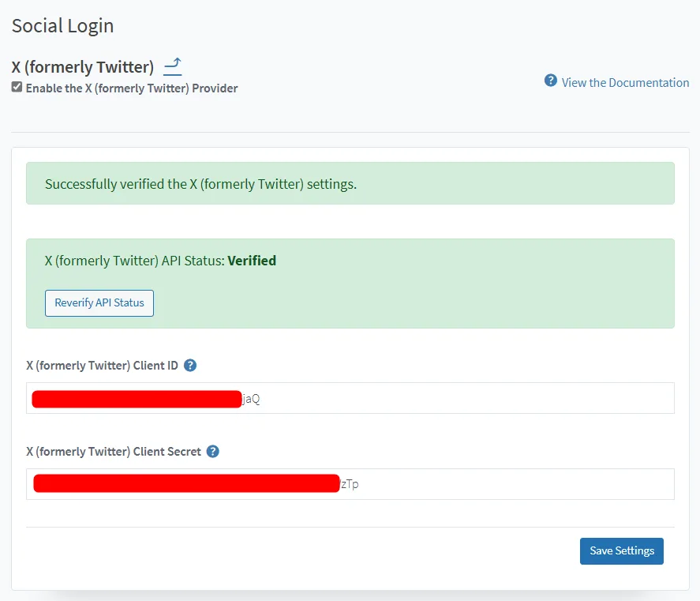Image resolution: width=700 pixels, height=601 pixels.
Task: Open help icon next to Client ID
Action: (x=190, y=365)
